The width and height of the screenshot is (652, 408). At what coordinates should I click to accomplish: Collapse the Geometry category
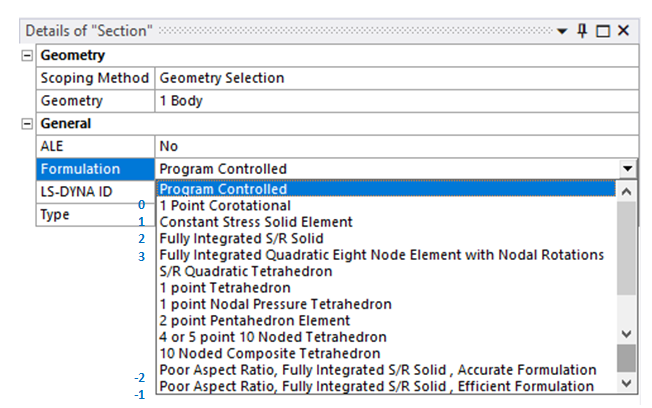point(27,56)
